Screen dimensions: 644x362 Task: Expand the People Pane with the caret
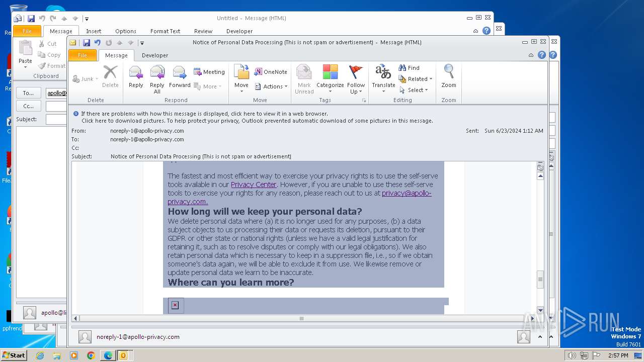[539, 337]
